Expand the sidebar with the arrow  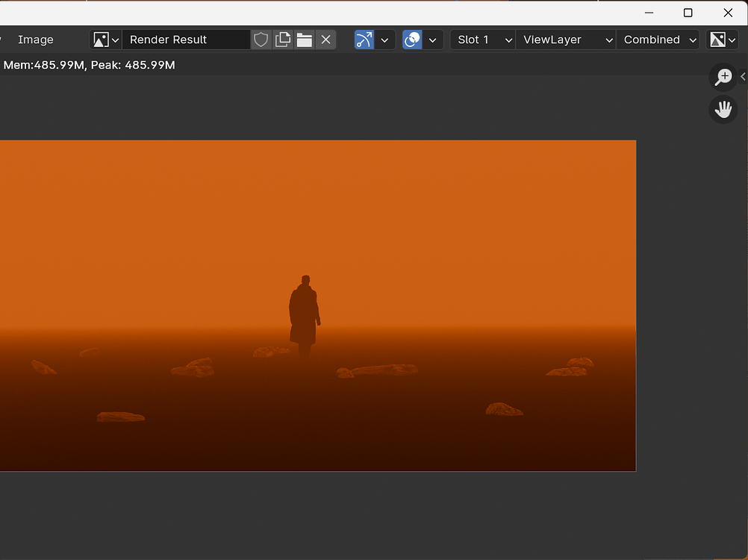[743, 77]
